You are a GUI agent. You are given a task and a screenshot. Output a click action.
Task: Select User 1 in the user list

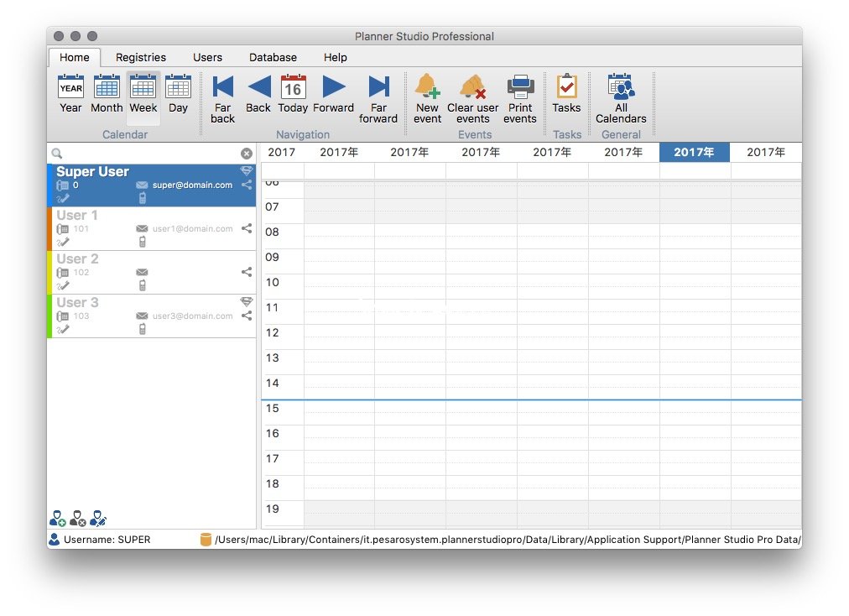(x=152, y=228)
